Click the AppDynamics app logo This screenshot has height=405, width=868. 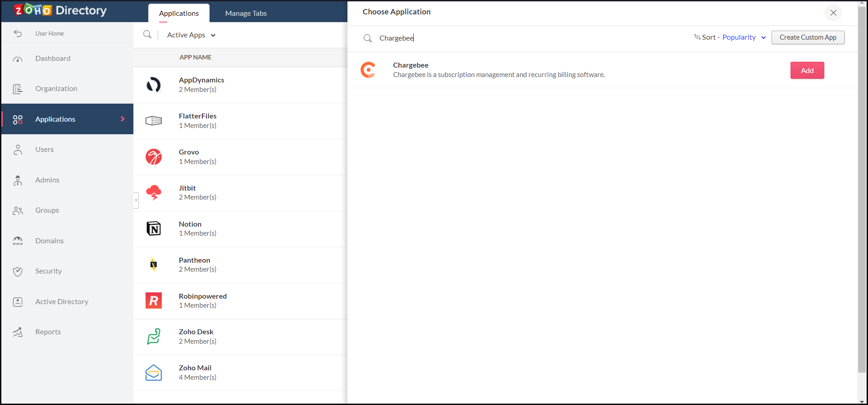coord(154,85)
